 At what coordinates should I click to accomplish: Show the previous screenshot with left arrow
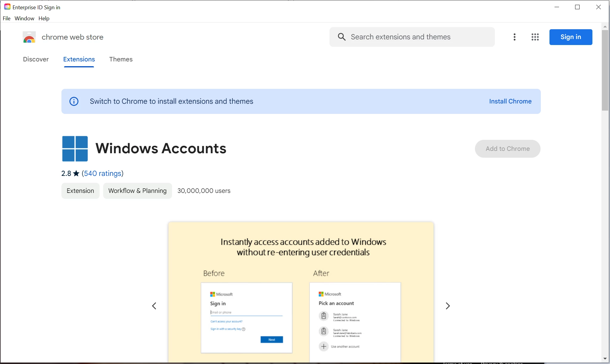154,306
